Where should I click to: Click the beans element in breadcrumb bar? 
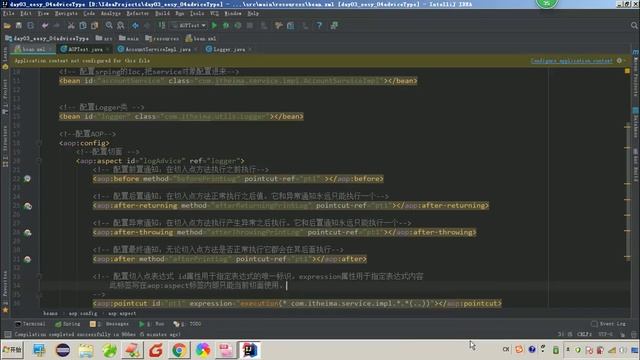(x=50, y=313)
